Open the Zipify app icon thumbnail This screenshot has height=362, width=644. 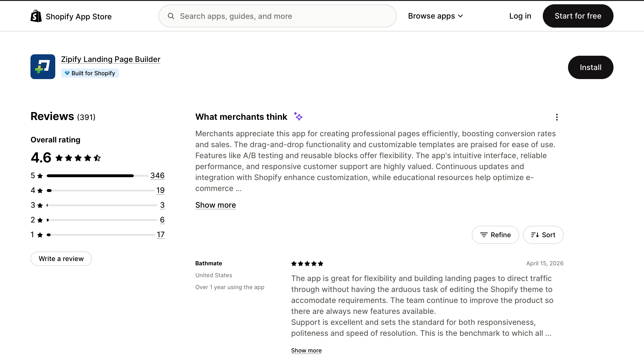[x=43, y=67]
